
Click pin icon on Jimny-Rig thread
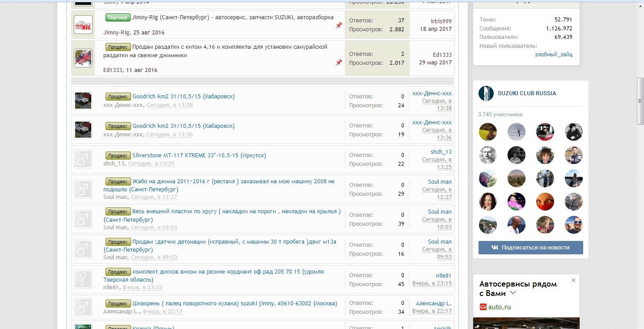tap(339, 25)
